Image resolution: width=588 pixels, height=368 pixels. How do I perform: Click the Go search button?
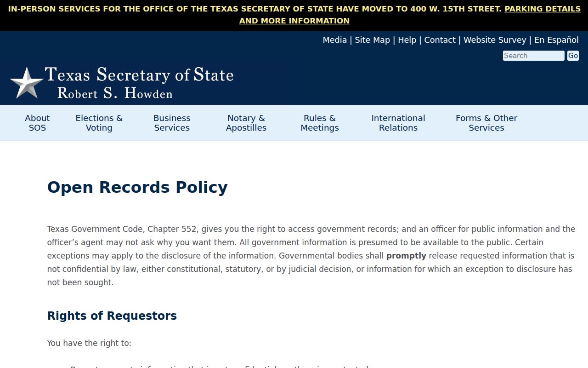pos(573,56)
